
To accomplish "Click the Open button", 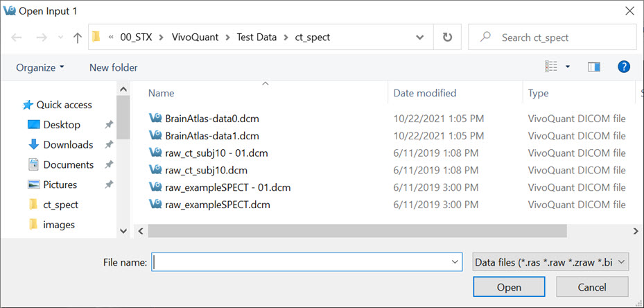I will [509, 287].
